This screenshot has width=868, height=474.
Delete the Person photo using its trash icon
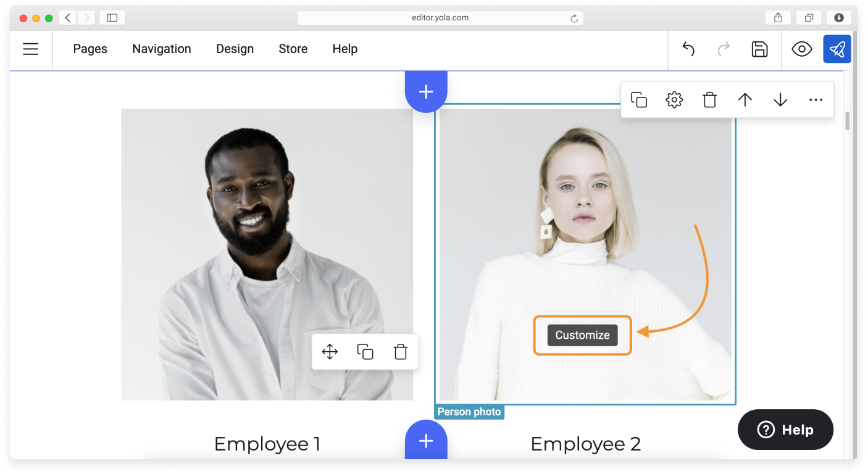(709, 99)
